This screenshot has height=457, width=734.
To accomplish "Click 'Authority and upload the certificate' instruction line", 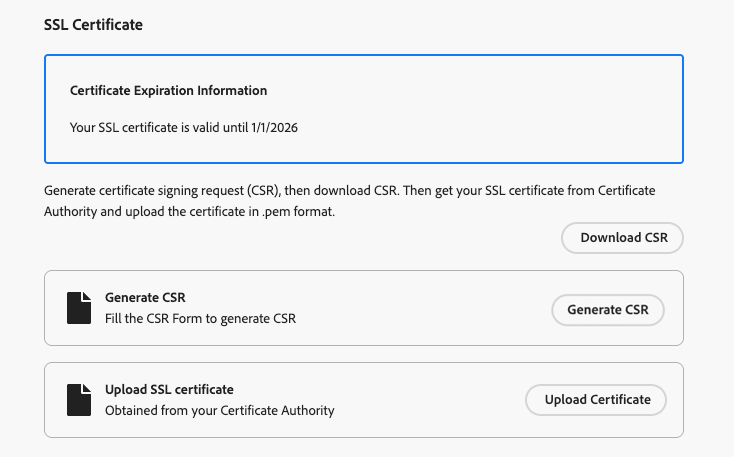I will 150,211.
